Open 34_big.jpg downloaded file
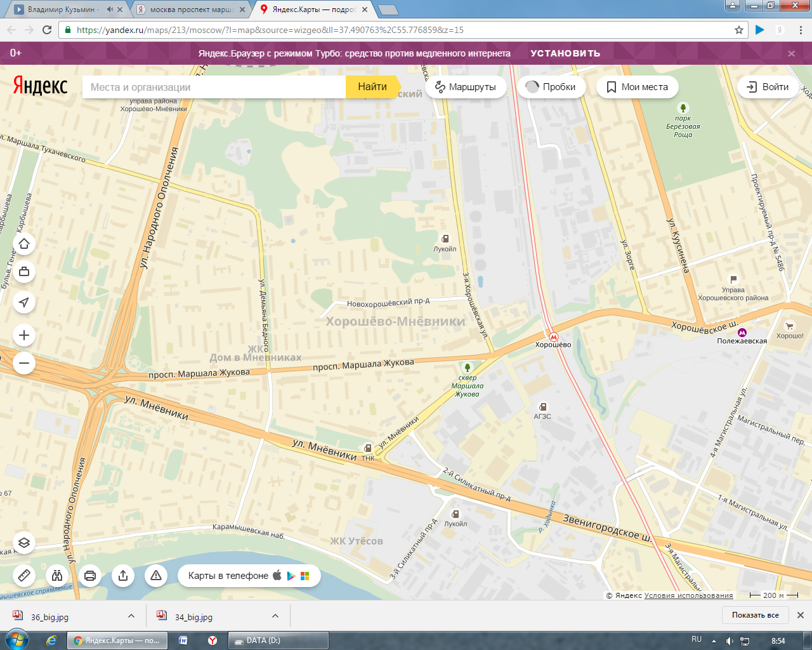 pos(193,617)
